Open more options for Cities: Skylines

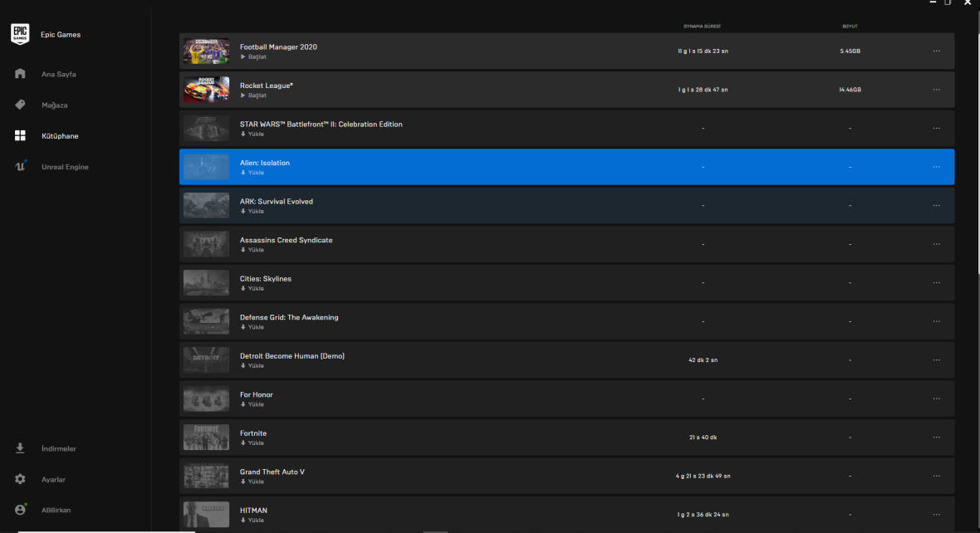[936, 283]
